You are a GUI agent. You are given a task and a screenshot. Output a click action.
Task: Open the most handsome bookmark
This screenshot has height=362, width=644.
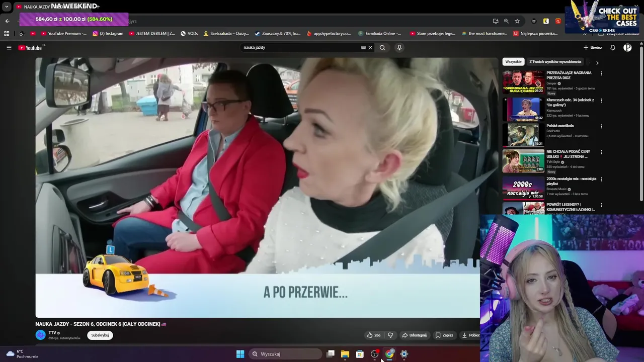pyautogui.click(x=484, y=34)
